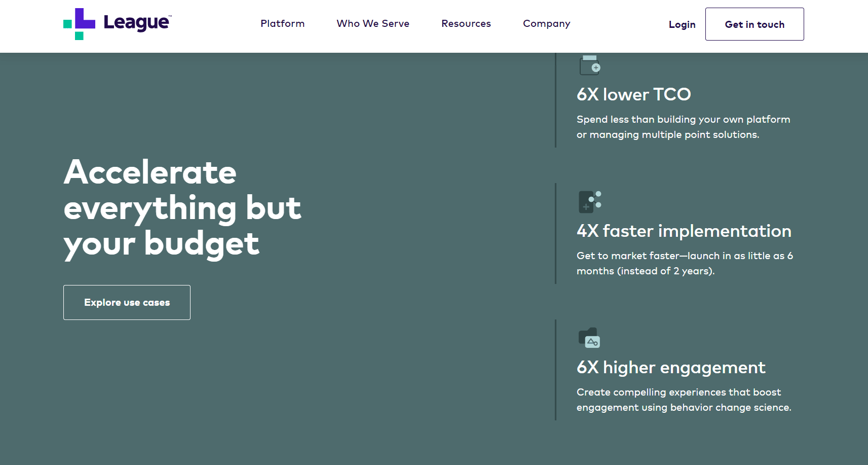Click the icon above faster implementation
The width and height of the screenshot is (868, 465).
[x=590, y=202]
